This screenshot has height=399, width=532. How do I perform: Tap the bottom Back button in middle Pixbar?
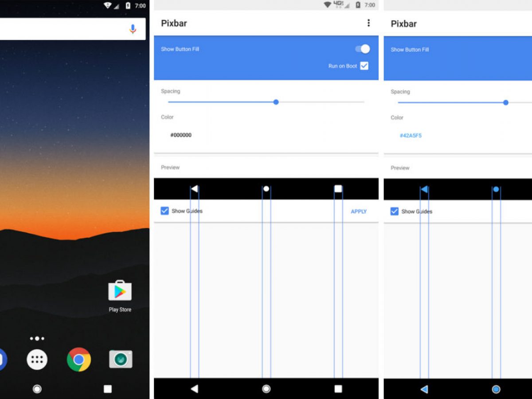[x=194, y=389]
